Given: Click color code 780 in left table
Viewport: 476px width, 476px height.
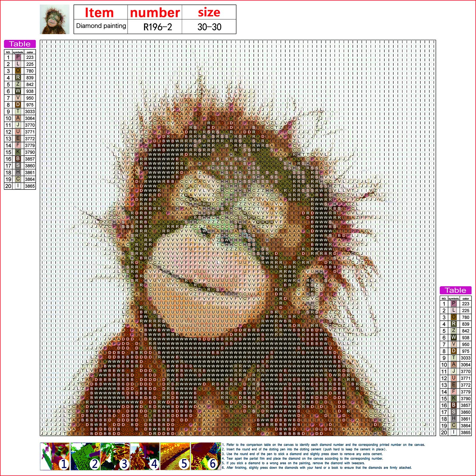Looking at the screenshot, I should pos(30,71).
